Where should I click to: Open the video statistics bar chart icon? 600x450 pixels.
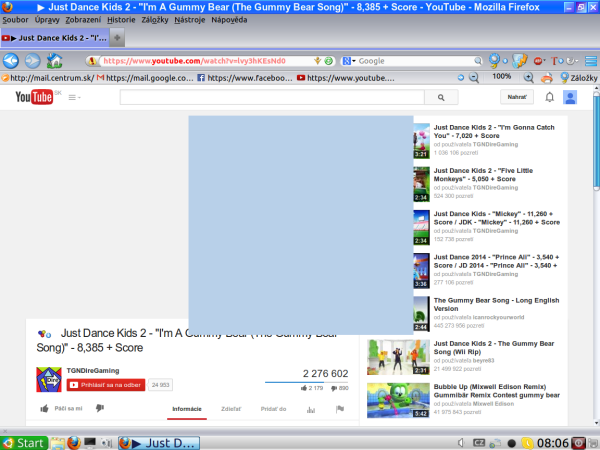(311, 410)
